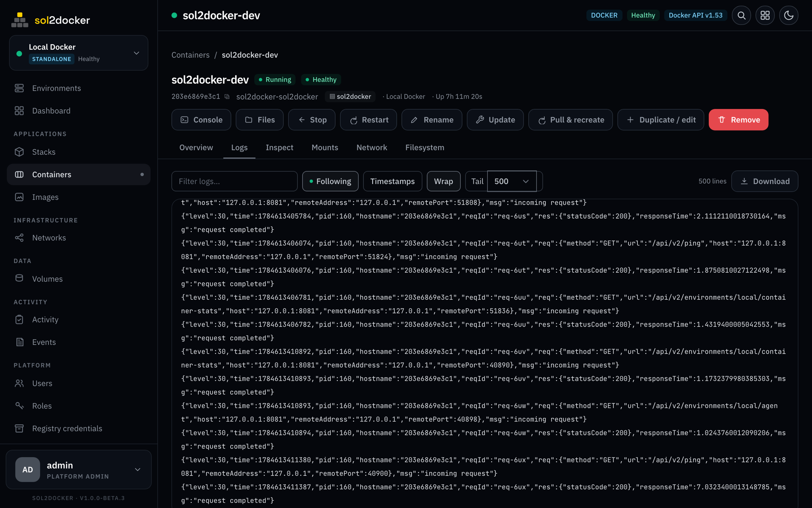This screenshot has width=812, height=508.
Task: Click the Up 7h 11m 20s uptime text
Action: (459, 97)
